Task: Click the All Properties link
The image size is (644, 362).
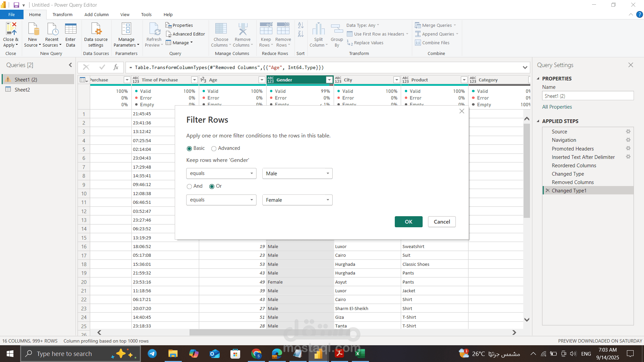Action: pos(557,107)
